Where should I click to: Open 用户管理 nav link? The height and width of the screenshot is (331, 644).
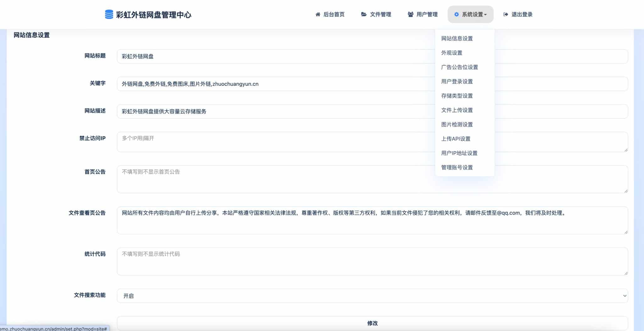423,14
